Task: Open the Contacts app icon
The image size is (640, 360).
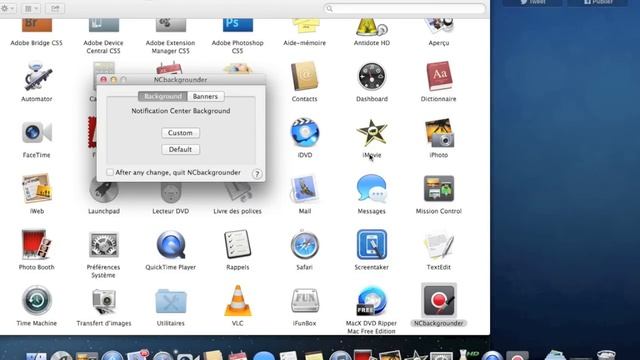Action: 304,76
